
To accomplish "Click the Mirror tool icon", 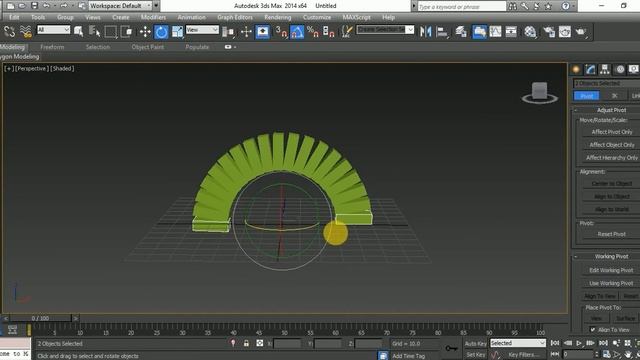I will click(x=425, y=31).
